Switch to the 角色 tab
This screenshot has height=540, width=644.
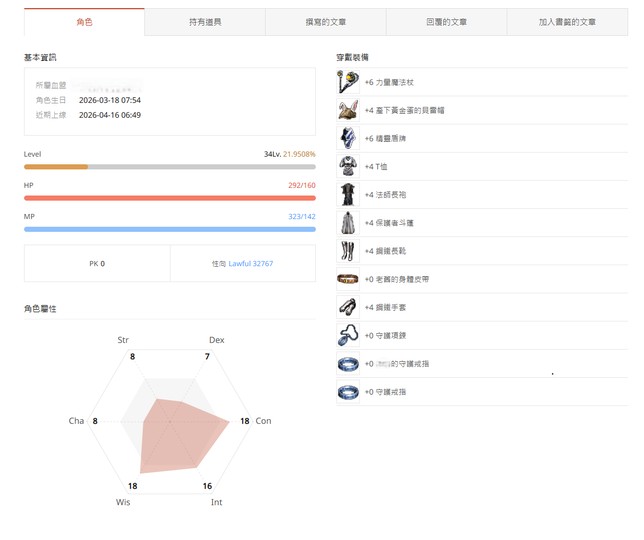point(84,22)
